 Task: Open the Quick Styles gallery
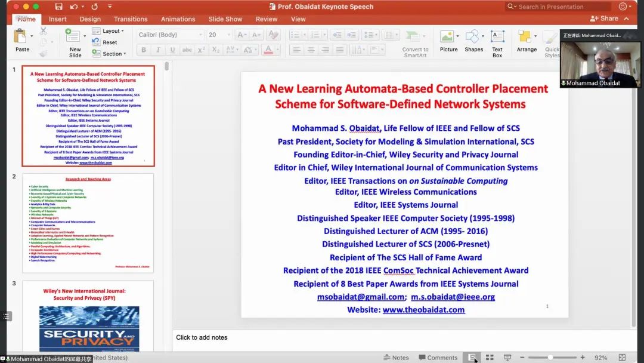[x=551, y=43]
